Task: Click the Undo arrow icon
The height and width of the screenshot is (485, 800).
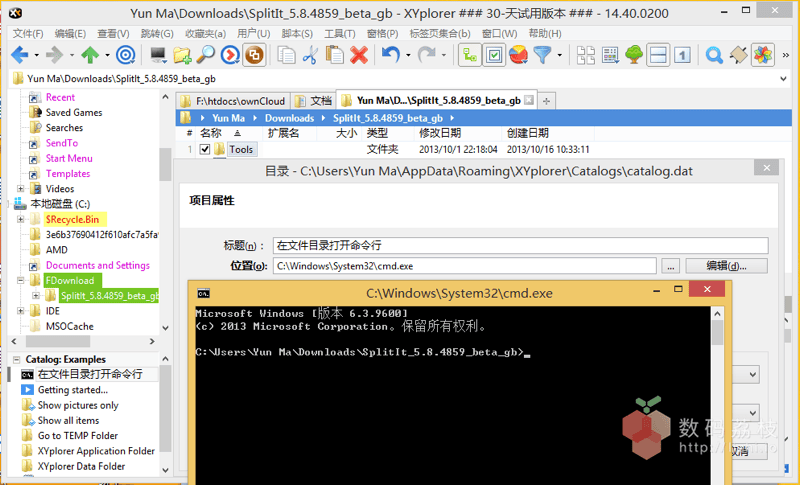Action: 391,55
